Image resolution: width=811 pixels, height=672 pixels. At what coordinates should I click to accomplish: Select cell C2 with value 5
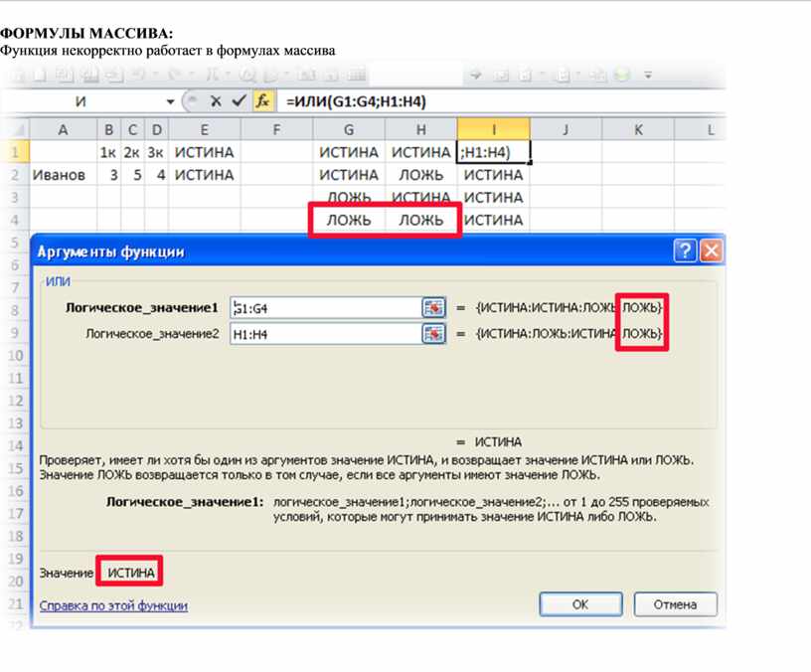point(133,175)
